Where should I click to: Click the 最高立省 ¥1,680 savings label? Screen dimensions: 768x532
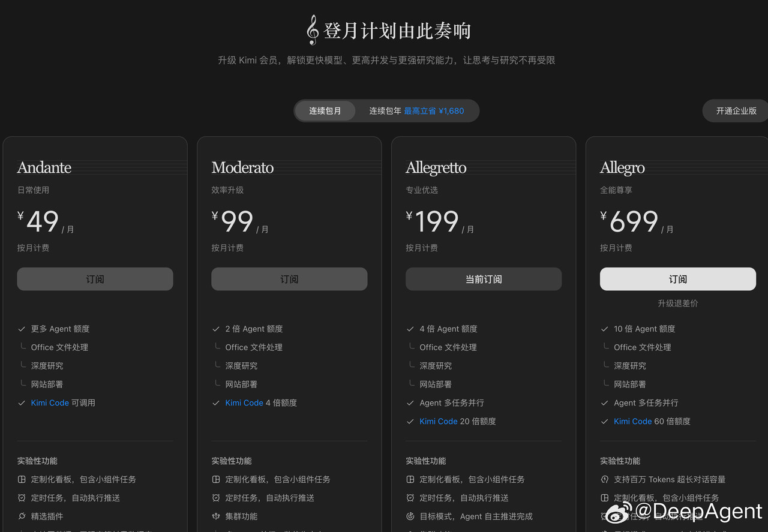tap(434, 111)
